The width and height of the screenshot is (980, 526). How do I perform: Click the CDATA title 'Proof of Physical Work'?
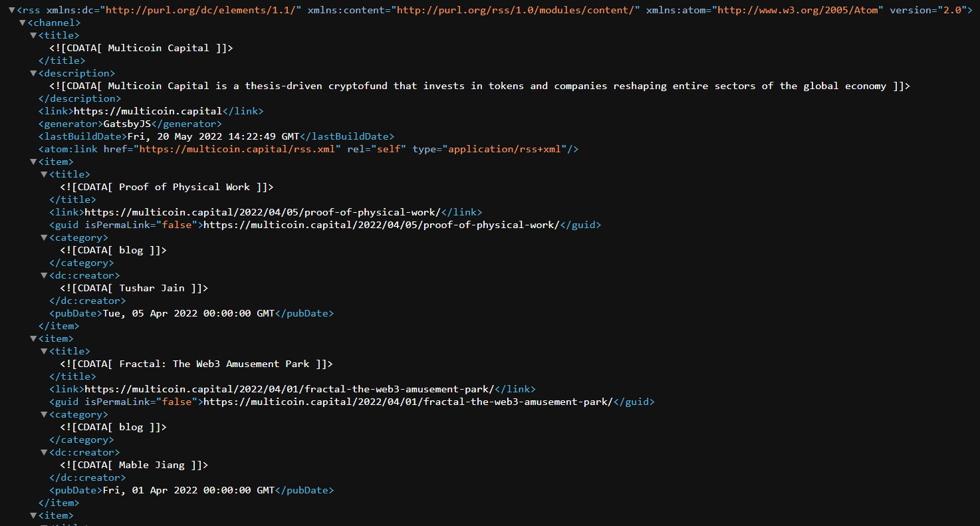tap(185, 187)
